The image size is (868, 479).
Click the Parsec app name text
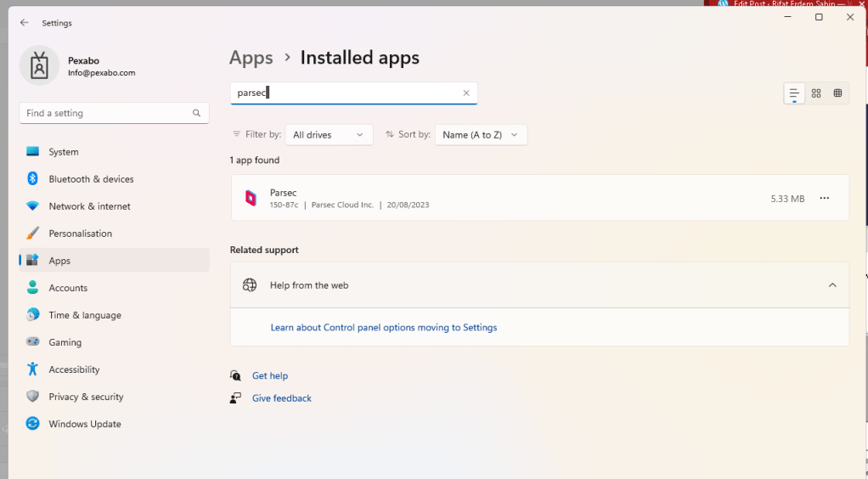(x=284, y=193)
